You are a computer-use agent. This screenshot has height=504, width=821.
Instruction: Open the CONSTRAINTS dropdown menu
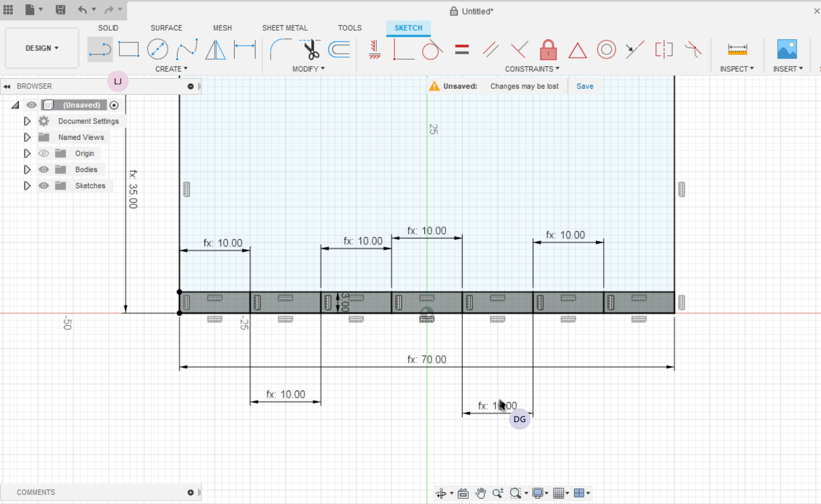click(x=532, y=69)
